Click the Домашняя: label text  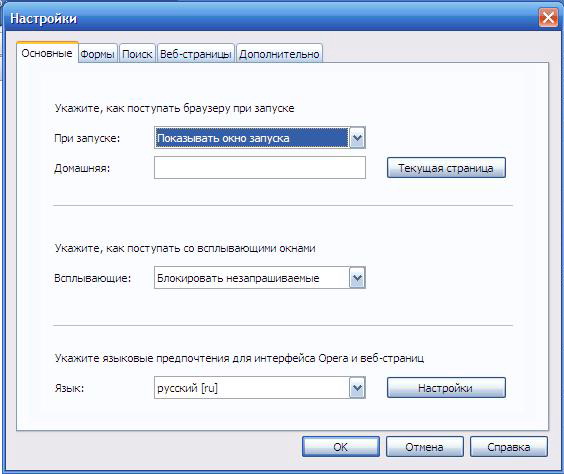click(x=82, y=168)
